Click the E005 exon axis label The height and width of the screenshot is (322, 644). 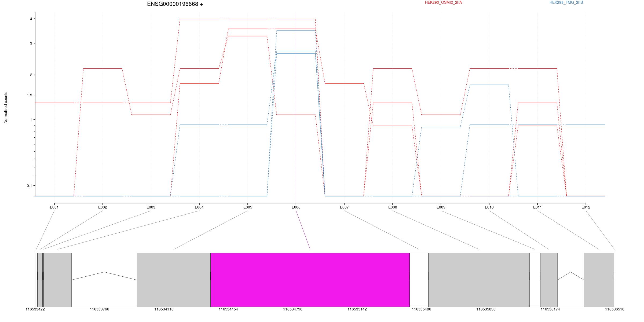coord(248,207)
